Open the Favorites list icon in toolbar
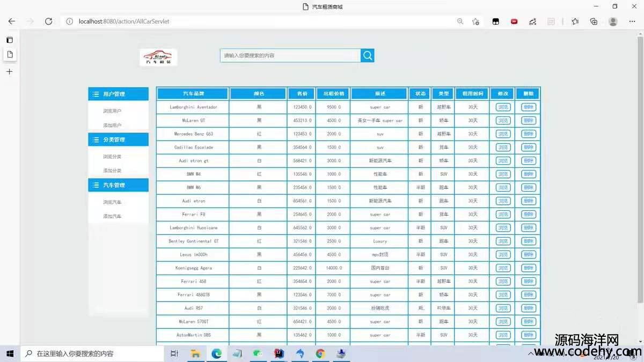This screenshot has height=362, width=644. coord(575,21)
